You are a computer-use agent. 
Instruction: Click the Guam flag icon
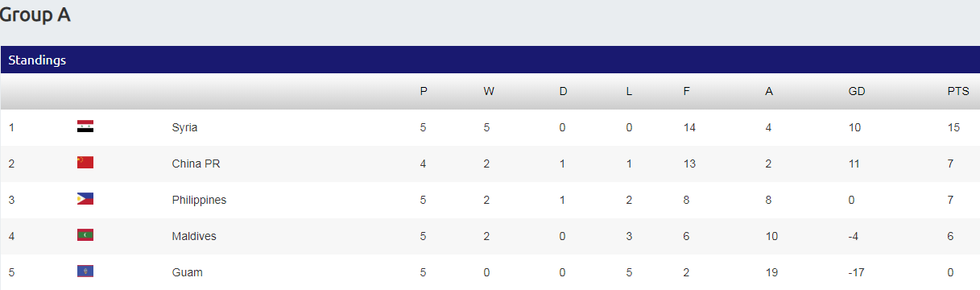85,271
